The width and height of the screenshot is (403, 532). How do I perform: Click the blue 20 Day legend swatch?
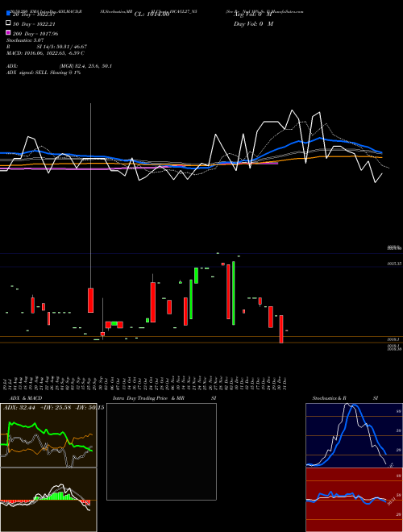[x=8, y=15]
